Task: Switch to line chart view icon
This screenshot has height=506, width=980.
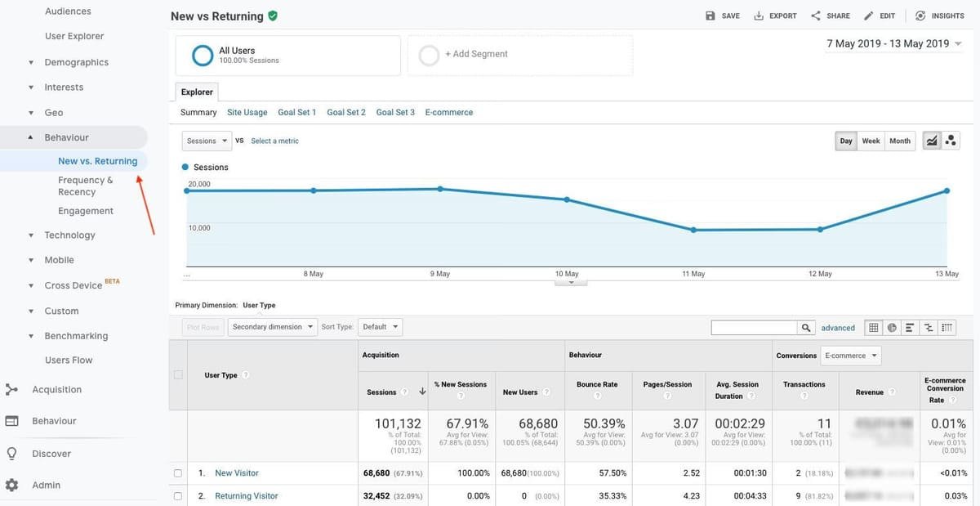Action: coord(932,141)
